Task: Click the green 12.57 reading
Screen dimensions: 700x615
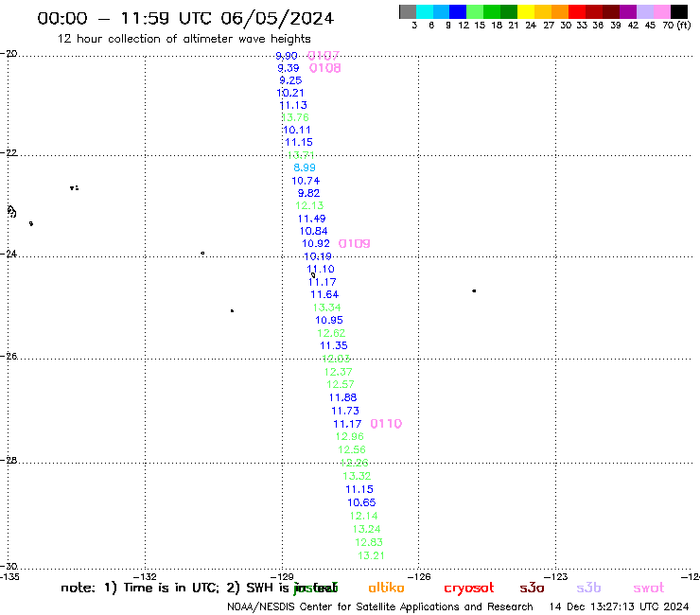Action: (x=341, y=384)
